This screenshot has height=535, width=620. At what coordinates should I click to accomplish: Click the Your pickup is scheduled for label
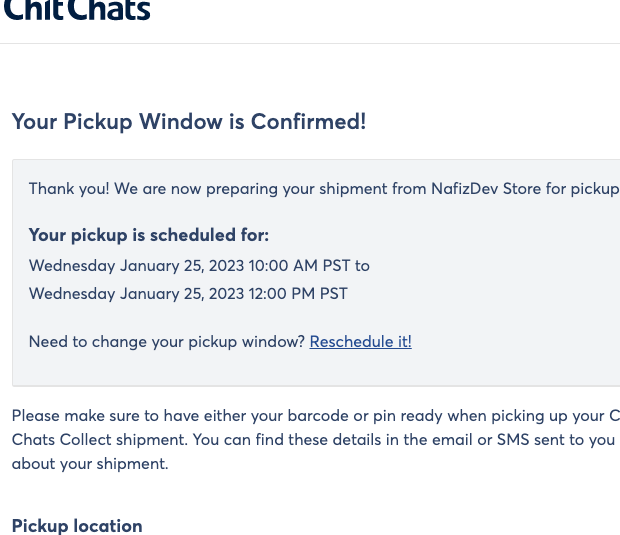(149, 235)
